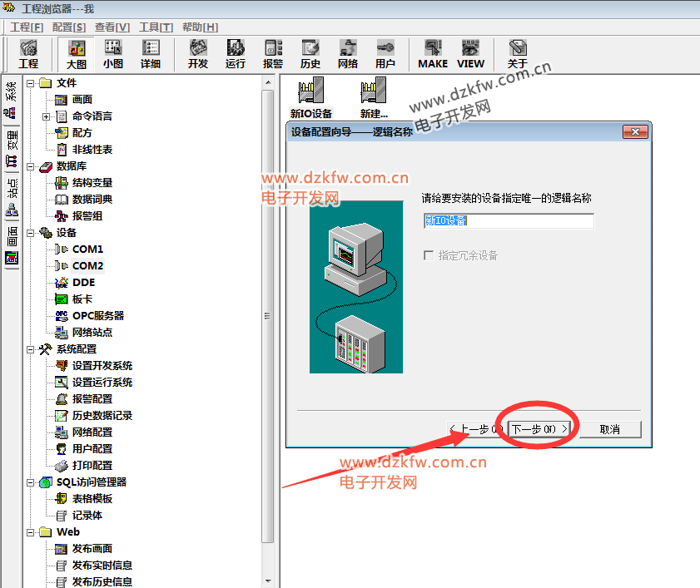Collapse the 系统配置 tree node

coord(31,349)
